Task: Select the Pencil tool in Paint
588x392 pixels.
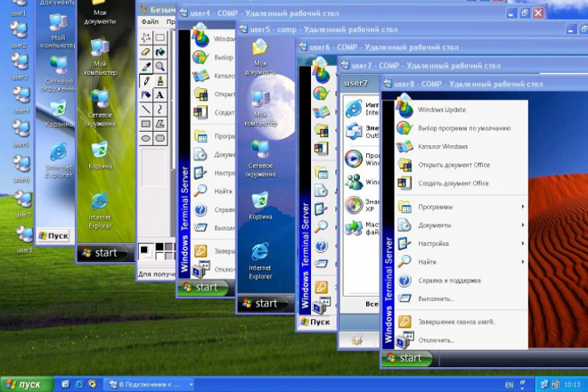Action: (x=146, y=81)
